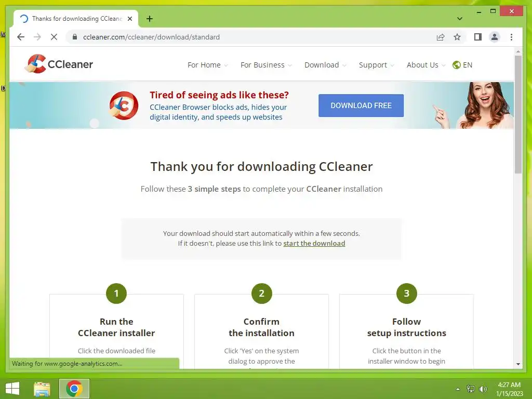Expand the Download nav menu
This screenshot has height=399, width=532.
tap(325, 65)
